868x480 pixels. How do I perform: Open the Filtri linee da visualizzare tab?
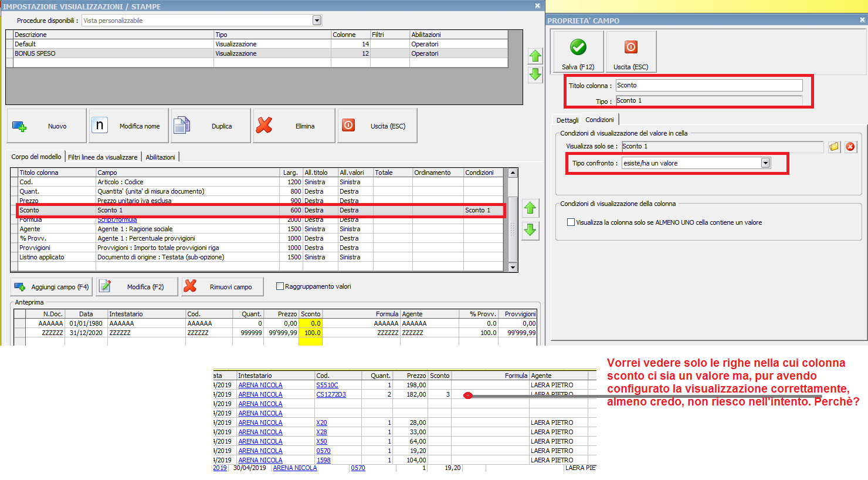point(103,157)
